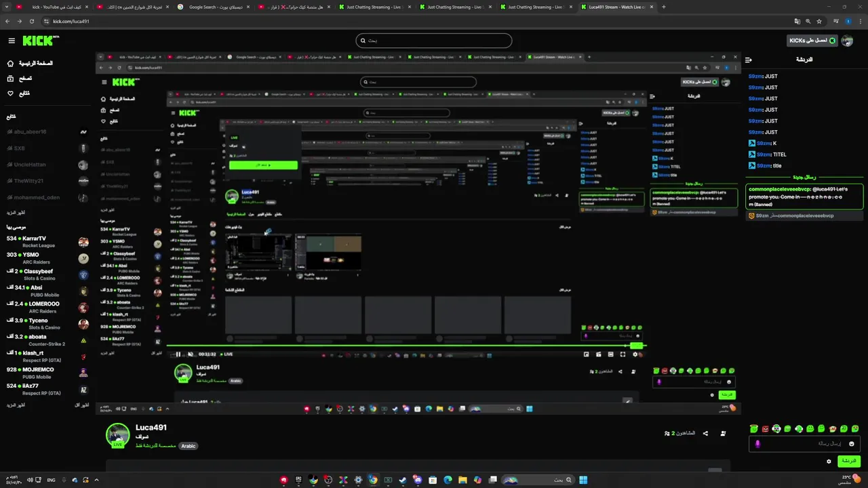Open Discord from the taskbar
This screenshot has height=488, width=868.
coord(418,480)
